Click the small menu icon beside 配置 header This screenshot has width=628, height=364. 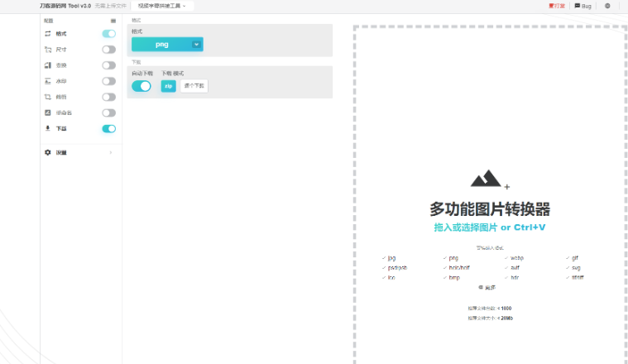click(113, 20)
